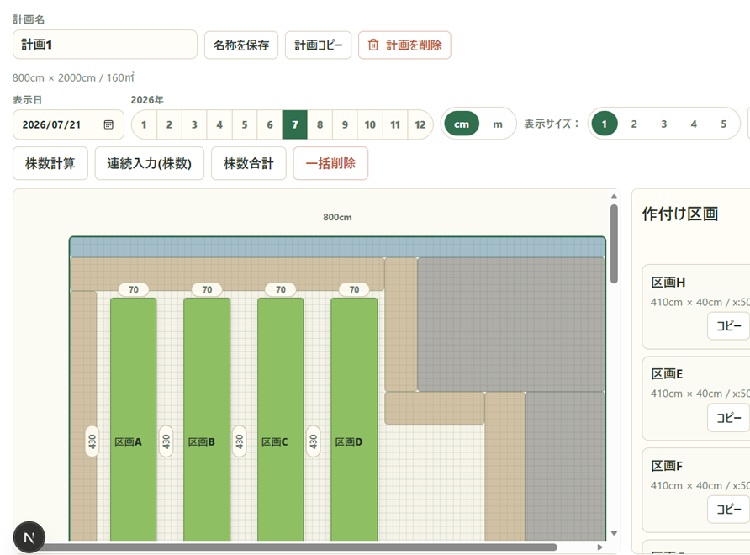Select the green plot 区画D
The image size is (750, 555).
click(354, 420)
